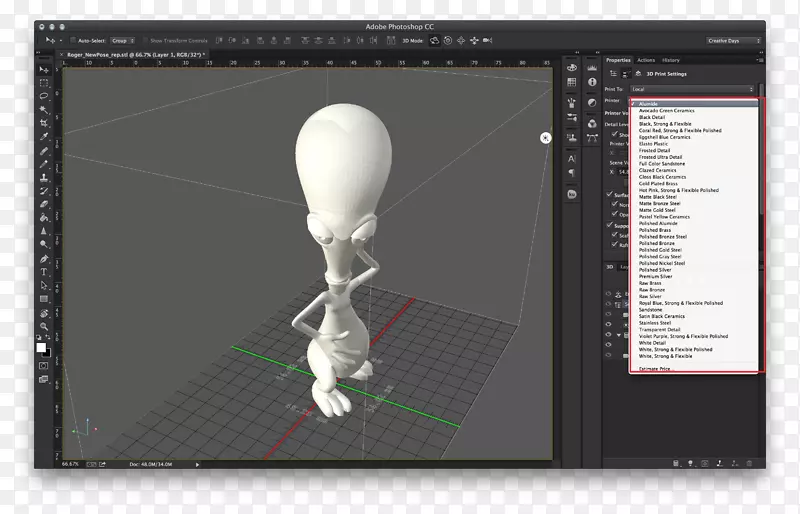This screenshot has width=800, height=514.
Task: Click the Zoom tool in the toolbox
Action: point(44,324)
